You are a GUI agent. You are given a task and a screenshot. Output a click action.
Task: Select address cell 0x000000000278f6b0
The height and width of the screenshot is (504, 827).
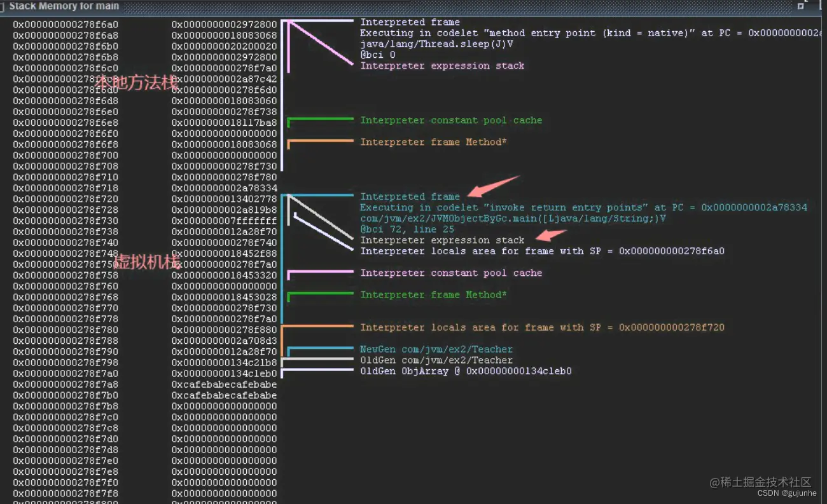pos(66,46)
